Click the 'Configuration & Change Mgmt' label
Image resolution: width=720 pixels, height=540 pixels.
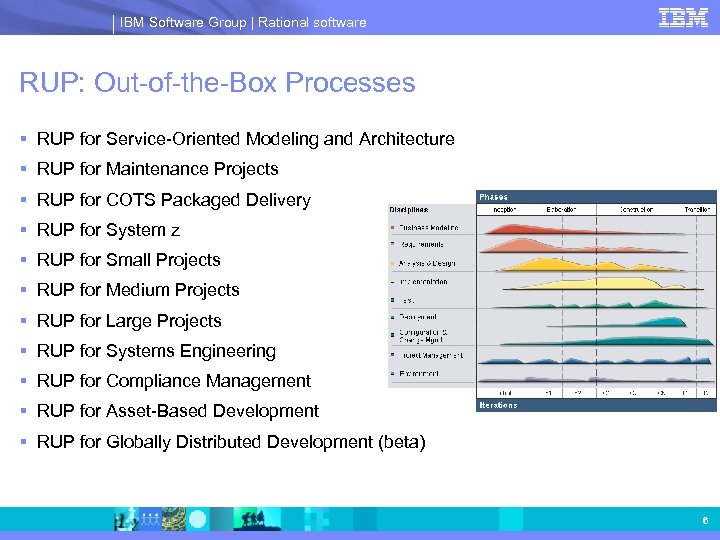(x=423, y=336)
